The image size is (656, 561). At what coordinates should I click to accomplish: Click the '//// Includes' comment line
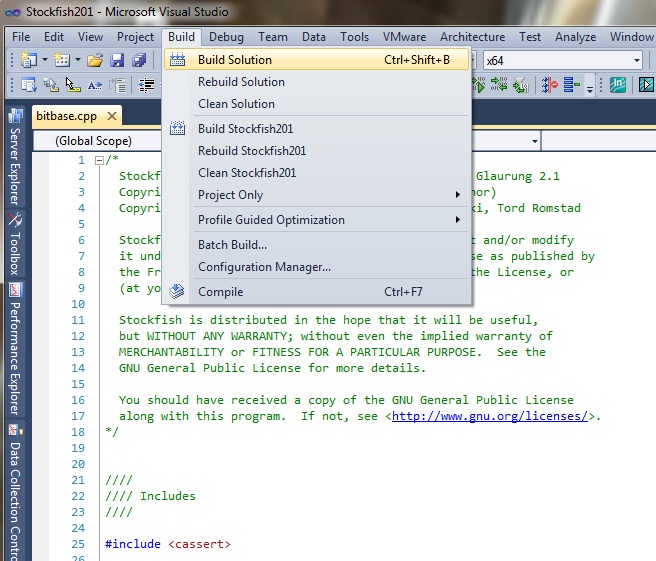click(150, 496)
